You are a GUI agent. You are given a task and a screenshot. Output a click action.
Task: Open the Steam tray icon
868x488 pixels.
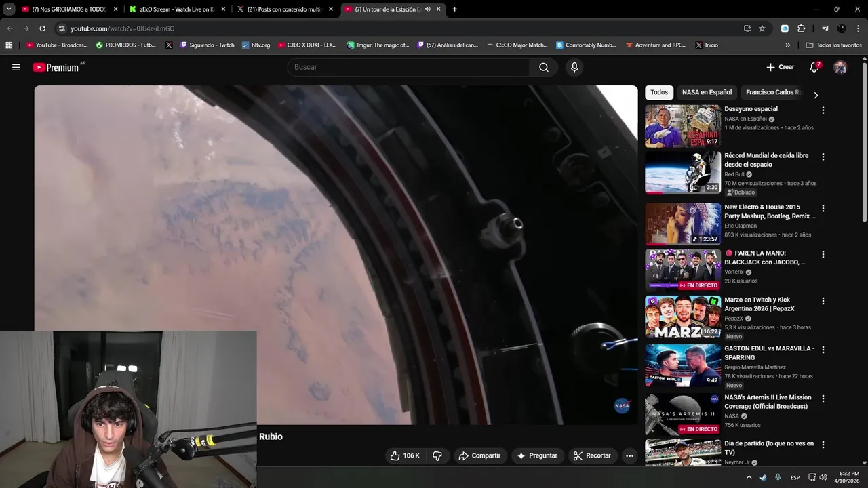coord(763,477)
